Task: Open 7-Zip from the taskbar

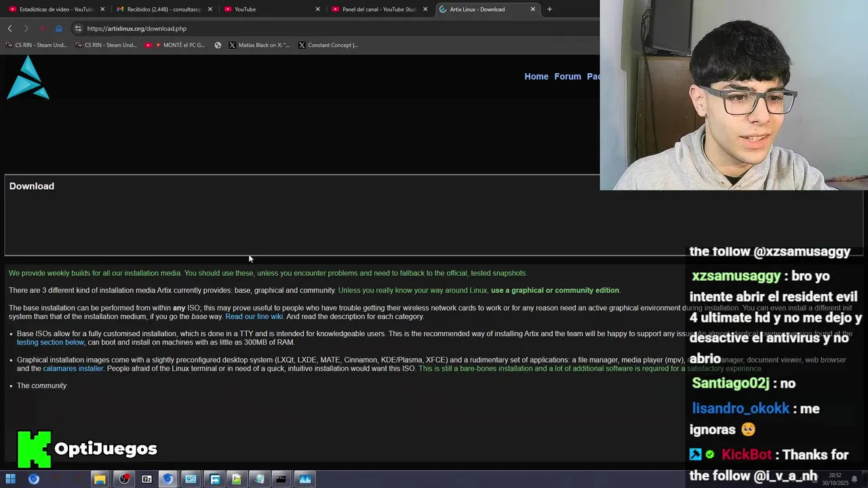Action: point(146,479)
